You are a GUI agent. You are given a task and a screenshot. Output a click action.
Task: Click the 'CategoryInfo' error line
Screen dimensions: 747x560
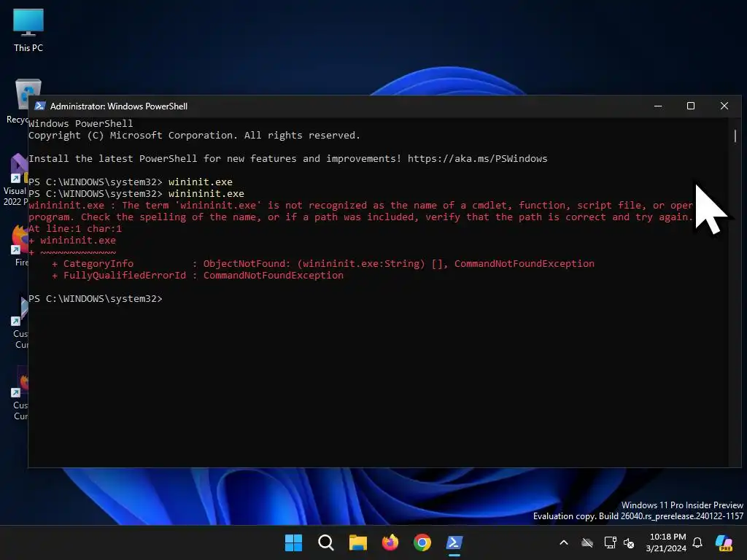point(323,264)
